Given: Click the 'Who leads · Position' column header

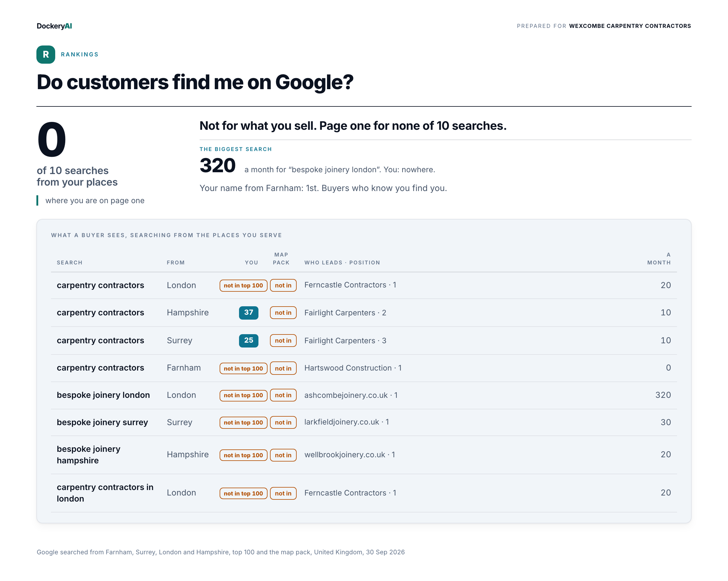Looking at the screenshot, I should [x=342, y=262].
